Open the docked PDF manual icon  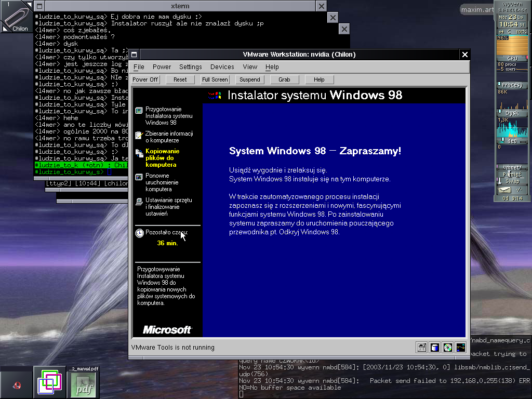(83, 382)
